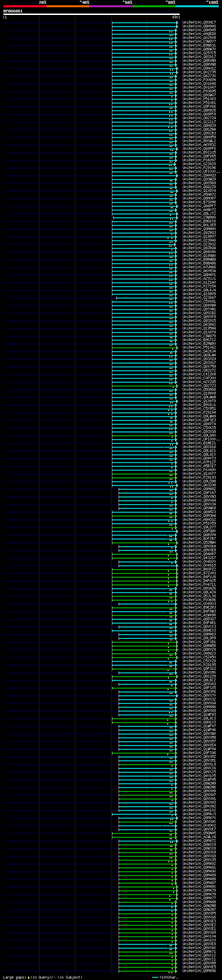Select the hit UniRef100_A9QED9
Screen dimensions: 222x980
tap(199, 34)
